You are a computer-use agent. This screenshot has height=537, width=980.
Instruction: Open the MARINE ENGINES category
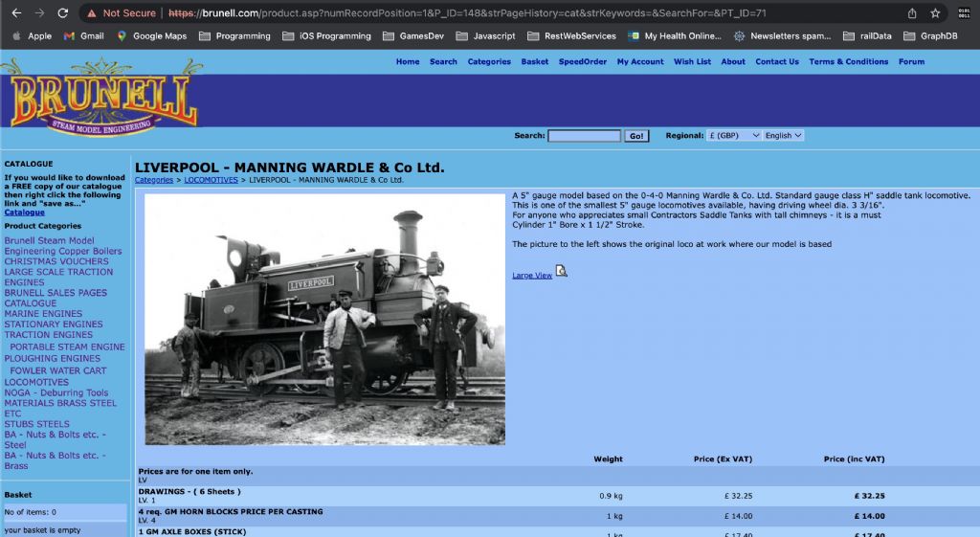[43, 314]
